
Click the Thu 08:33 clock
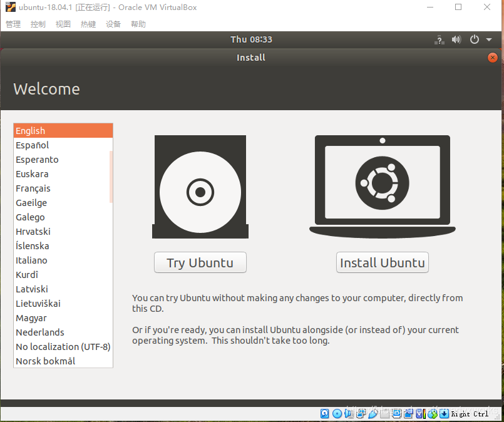coord(251,39)
